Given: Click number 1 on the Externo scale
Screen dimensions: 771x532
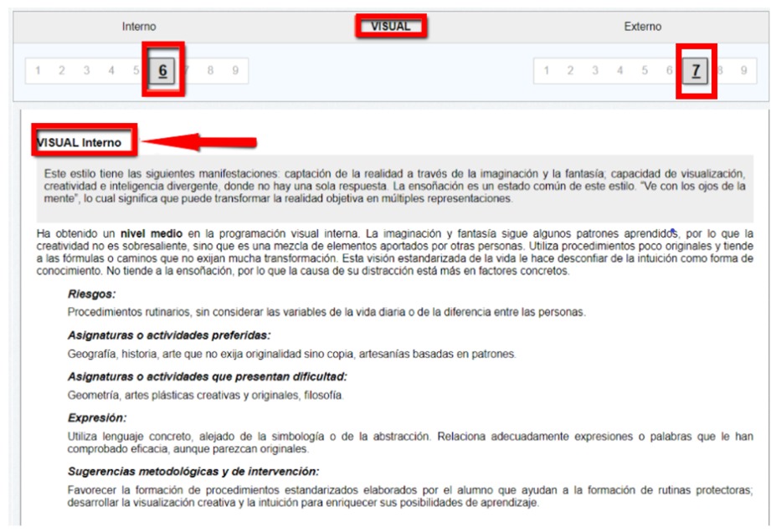Looking at the screenshot, I should pos(547,71).
